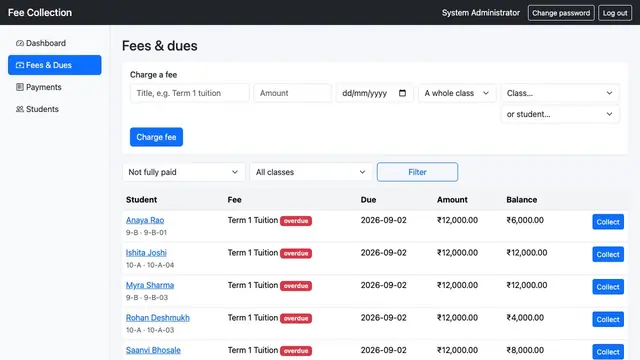Click balance ₹6,000.00 in Anaya Rao row
Image resolution: width=640 pixels, height=360 pixels.
[x=525, y=220]
